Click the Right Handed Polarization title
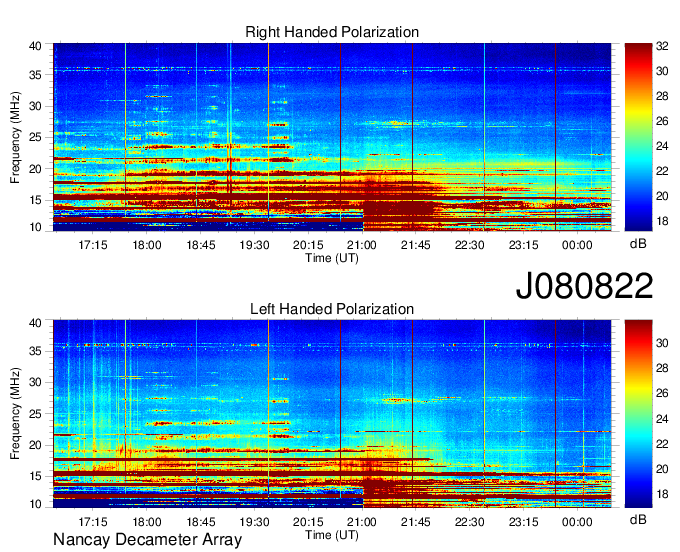 coord(332,32)
